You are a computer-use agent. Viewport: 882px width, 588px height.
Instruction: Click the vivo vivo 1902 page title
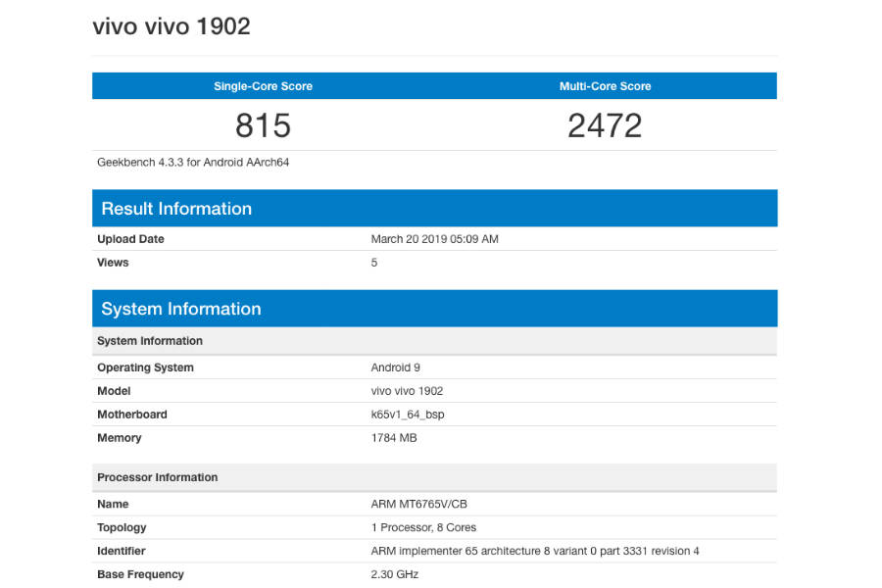tap(171, 26)
